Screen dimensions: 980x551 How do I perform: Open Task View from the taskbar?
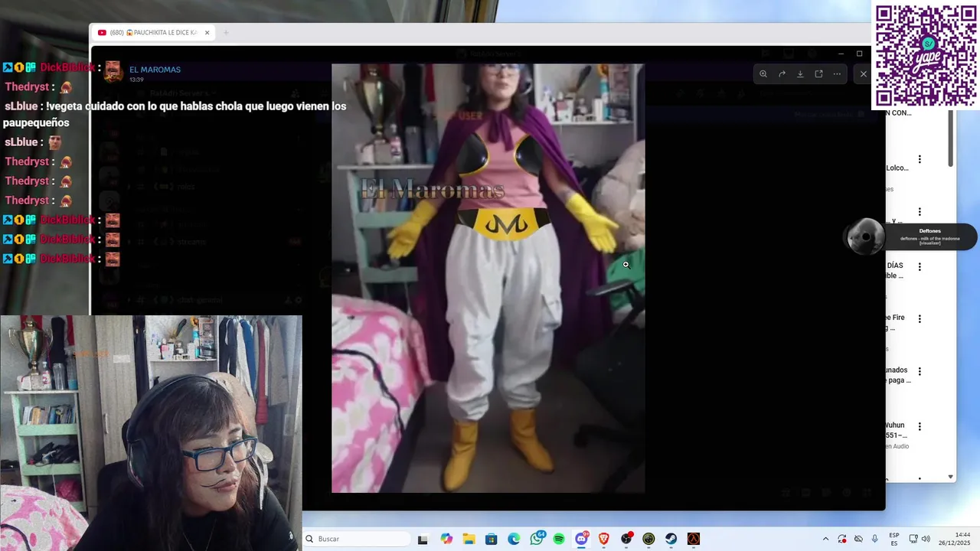(423, 539)
